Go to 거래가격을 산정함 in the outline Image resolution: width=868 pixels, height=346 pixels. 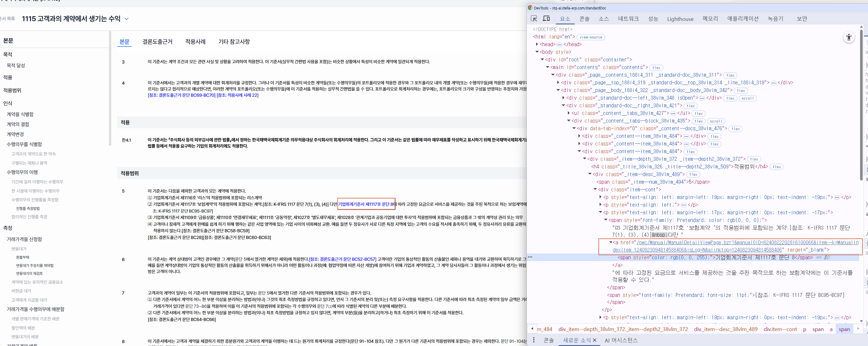tap(24, 239)
